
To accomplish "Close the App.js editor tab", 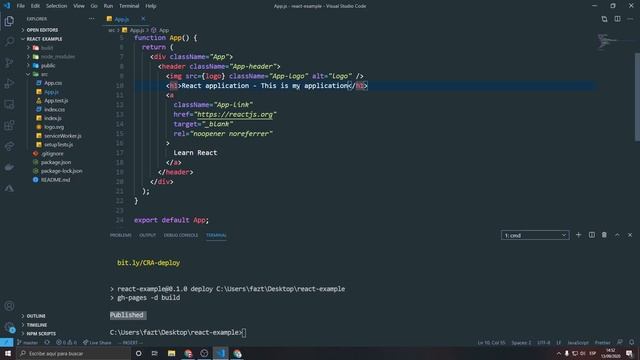I will 143,19.
